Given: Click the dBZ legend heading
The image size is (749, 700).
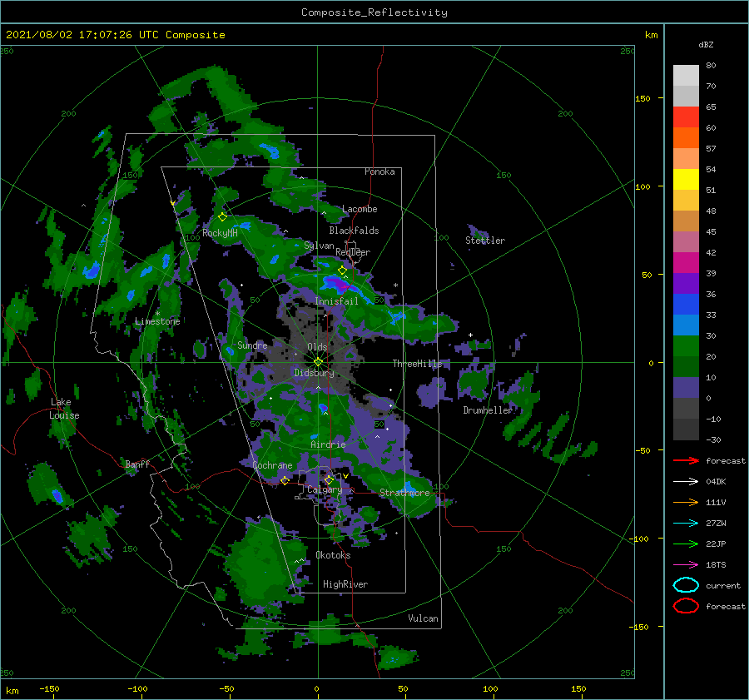Looking at the screenshot, I should click(x=706, y=45).
